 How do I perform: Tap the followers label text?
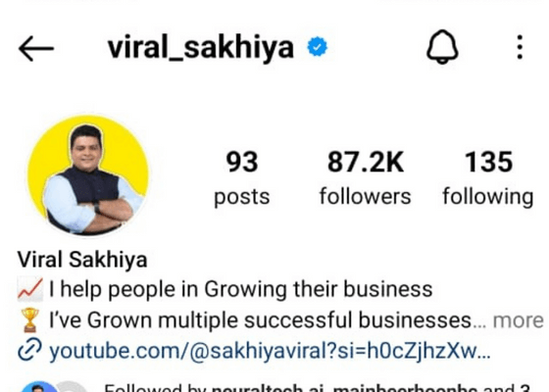tap(365, 196)
